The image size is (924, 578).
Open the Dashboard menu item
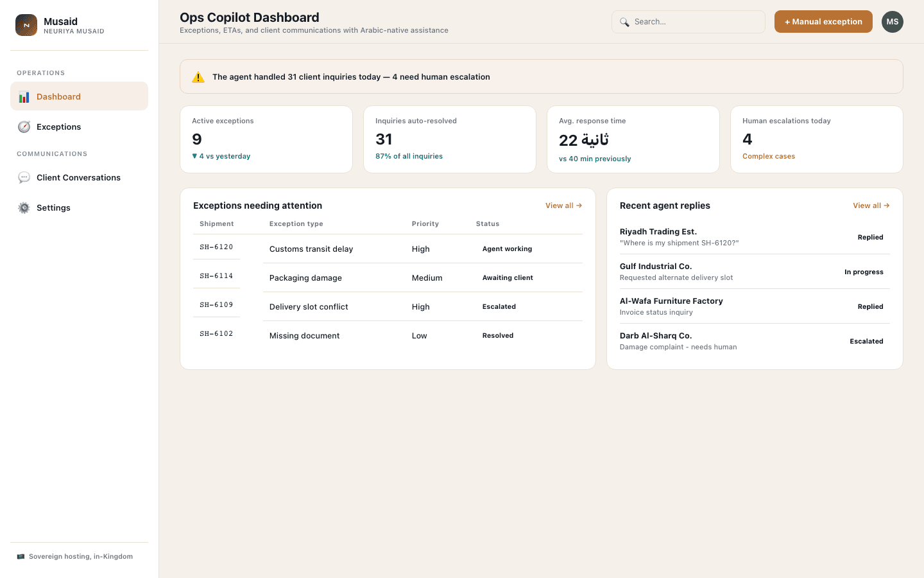tap(80, 96)
